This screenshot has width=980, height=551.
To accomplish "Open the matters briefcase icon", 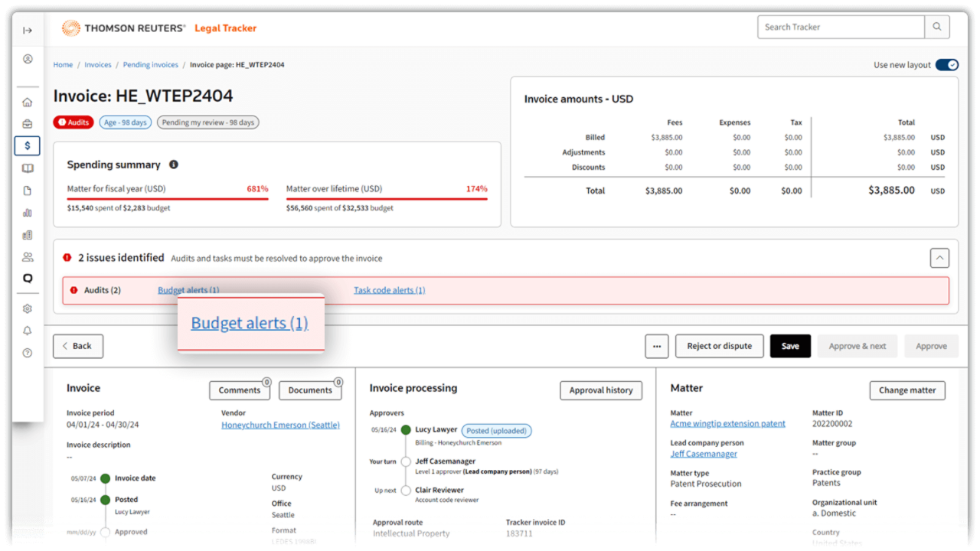I will (x=28, y=124).
